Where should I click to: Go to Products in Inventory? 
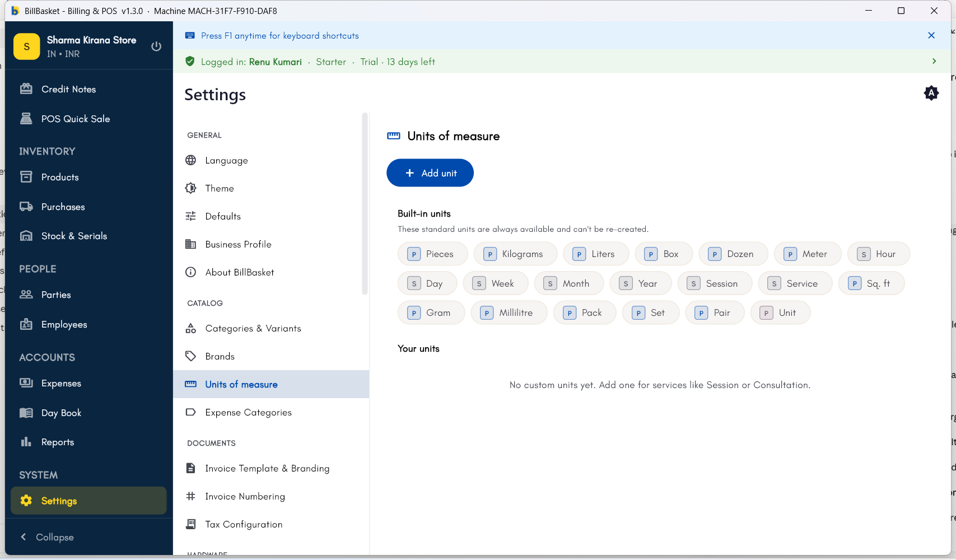(x=88, y=177)
